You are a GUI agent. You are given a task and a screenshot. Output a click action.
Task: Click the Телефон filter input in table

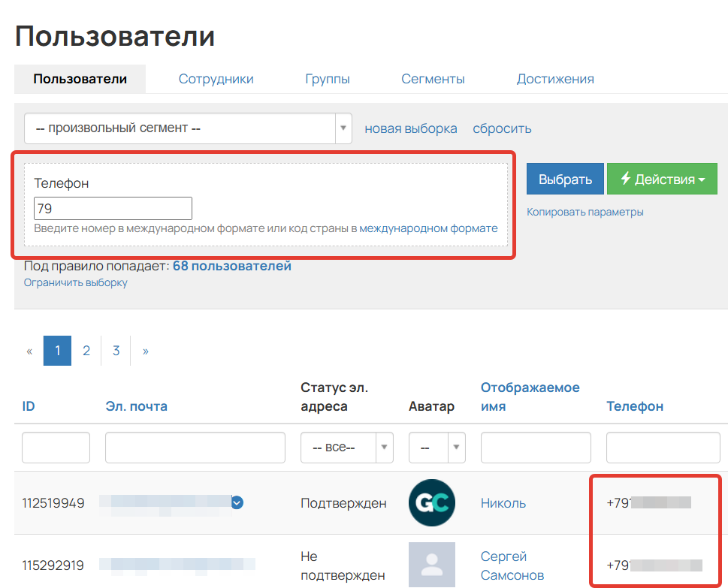[x=663, y=447]
